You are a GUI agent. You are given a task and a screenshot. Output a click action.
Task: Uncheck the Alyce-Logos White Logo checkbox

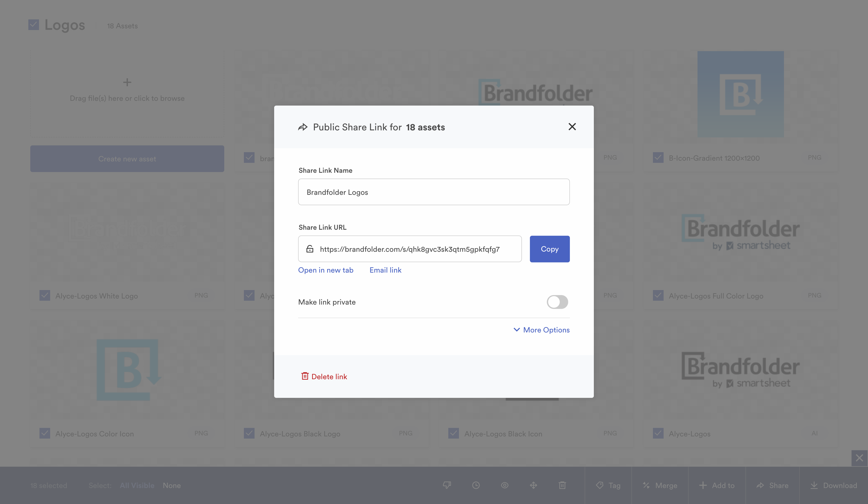point(45,295)
